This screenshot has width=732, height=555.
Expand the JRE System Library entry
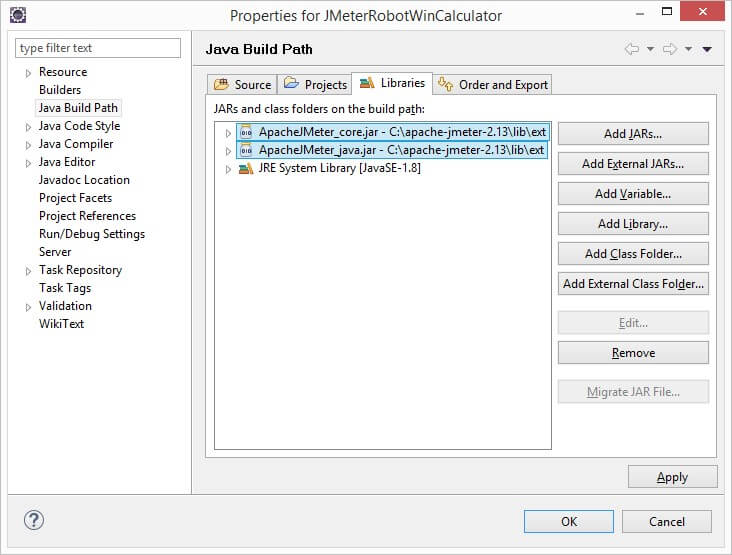click(x=228, y=169)
